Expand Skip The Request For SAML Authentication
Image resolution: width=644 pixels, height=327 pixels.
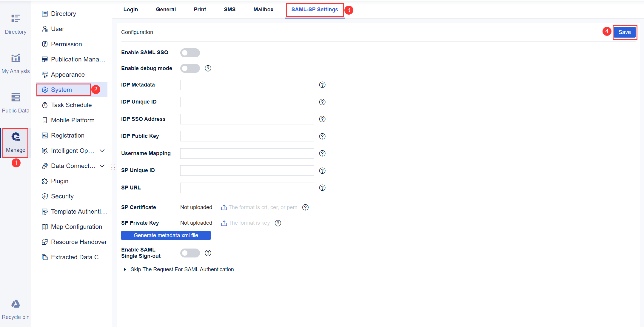[125, 269]
